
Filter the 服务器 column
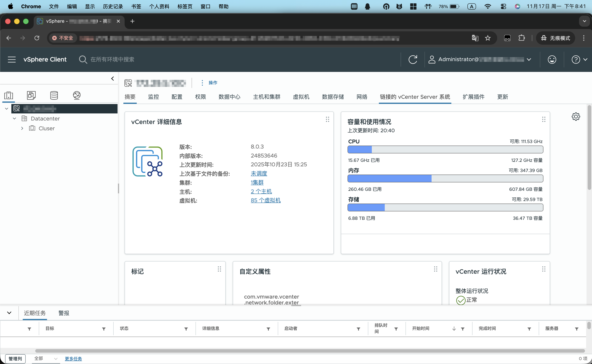(x=577, y=329)
